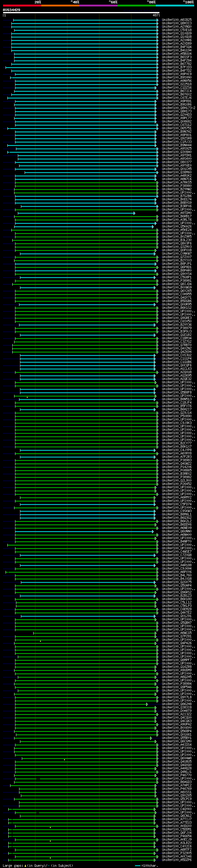Open hit UniRef100_B3L230

(177, 240)
